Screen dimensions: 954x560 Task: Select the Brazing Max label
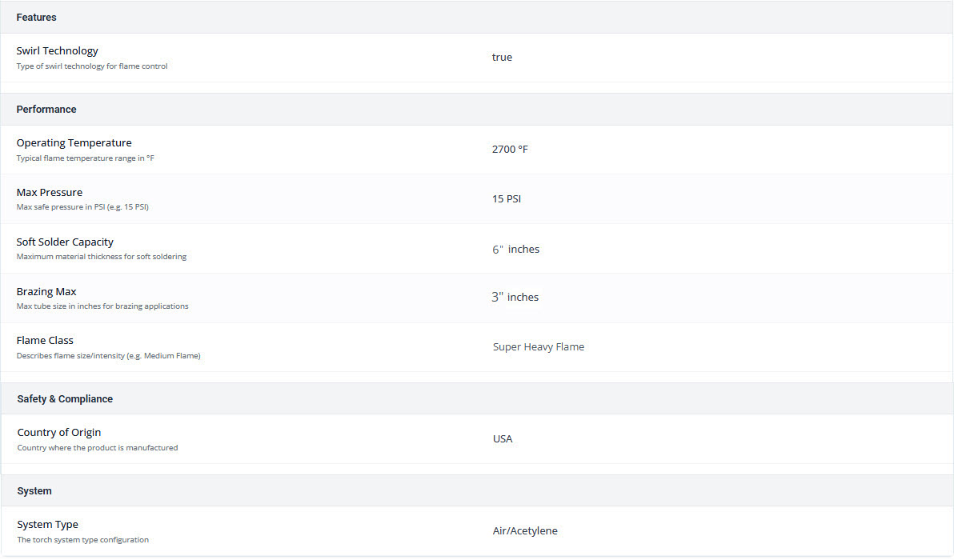pos(46,291)
